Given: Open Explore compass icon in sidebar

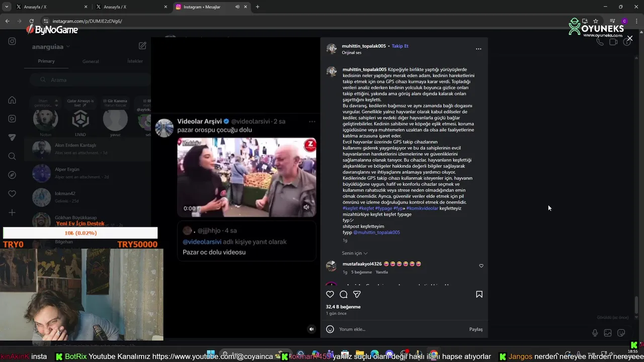Looking at the screenshot, I should [x=12, y=175].
